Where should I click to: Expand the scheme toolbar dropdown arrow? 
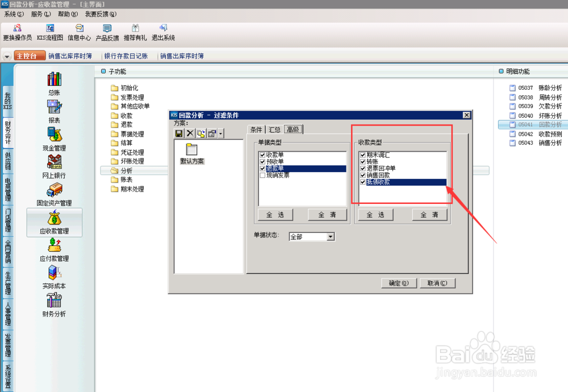click(x=220, y=134)
